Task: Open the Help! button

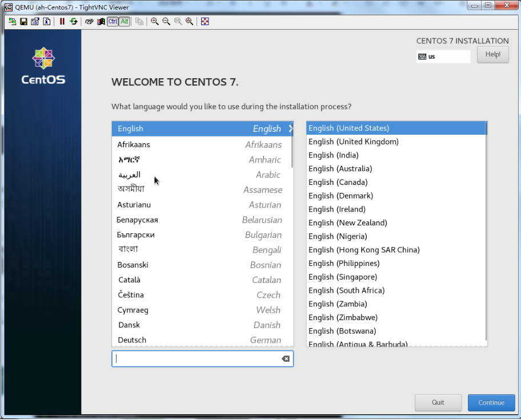Action: pos(492,55)
